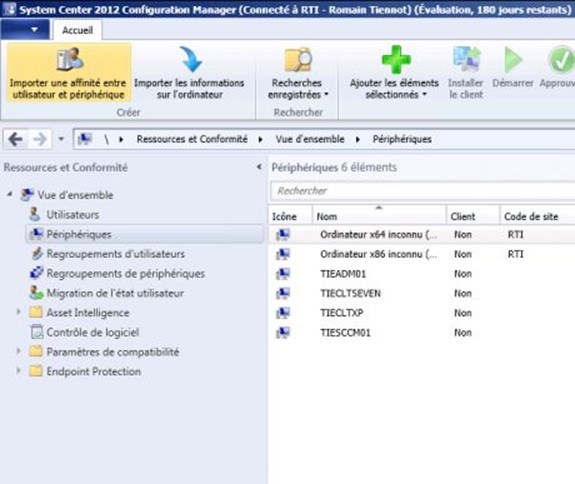The height and width of the screenshot is (484, 575).
Task: Focus the Rechercher search field
Action: (422, 191)
